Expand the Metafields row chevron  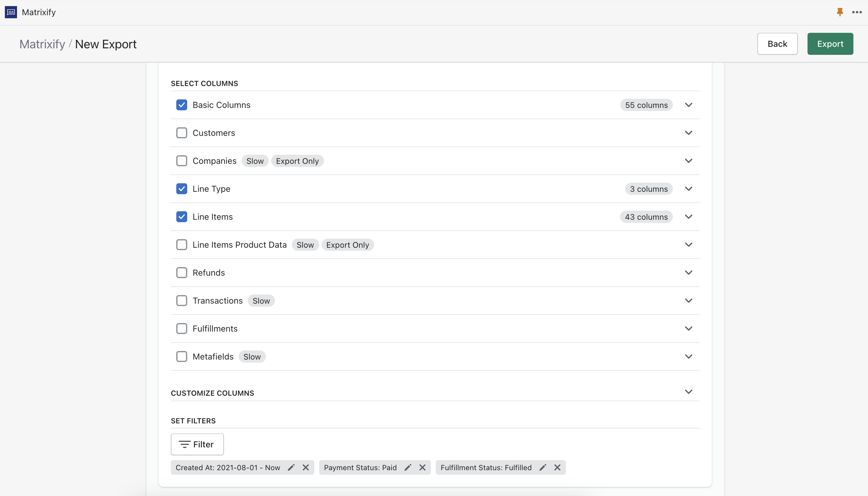[688, 356]
